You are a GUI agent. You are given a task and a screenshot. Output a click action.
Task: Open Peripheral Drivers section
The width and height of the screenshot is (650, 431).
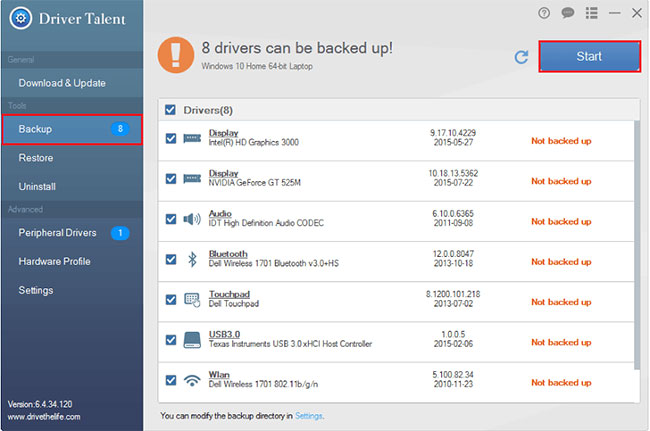tap(72, 232)
